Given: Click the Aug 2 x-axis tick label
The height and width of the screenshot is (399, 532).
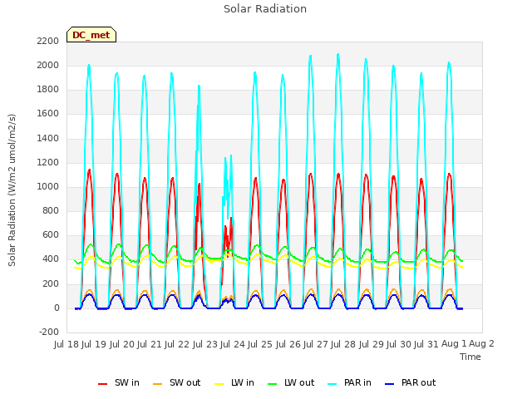Looking at the screenshot, I should click(481, 344).
